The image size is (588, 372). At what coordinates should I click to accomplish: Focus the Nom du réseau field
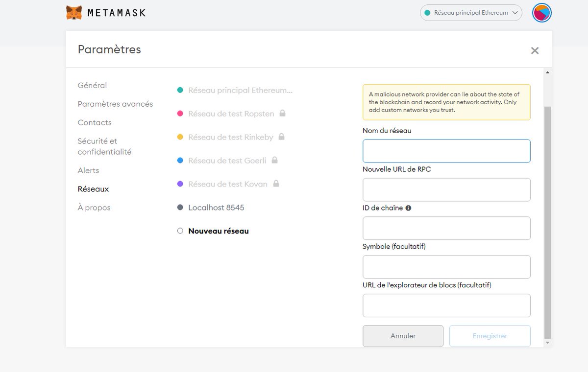446,151
